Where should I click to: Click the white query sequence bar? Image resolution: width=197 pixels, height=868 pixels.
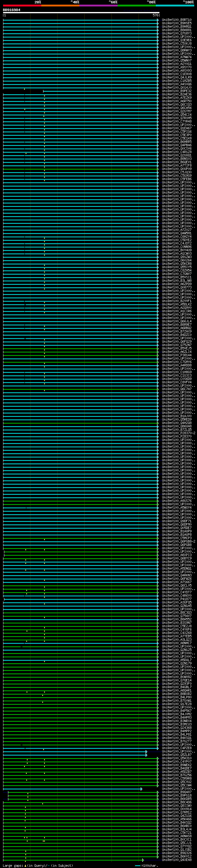tap(81, 12)
